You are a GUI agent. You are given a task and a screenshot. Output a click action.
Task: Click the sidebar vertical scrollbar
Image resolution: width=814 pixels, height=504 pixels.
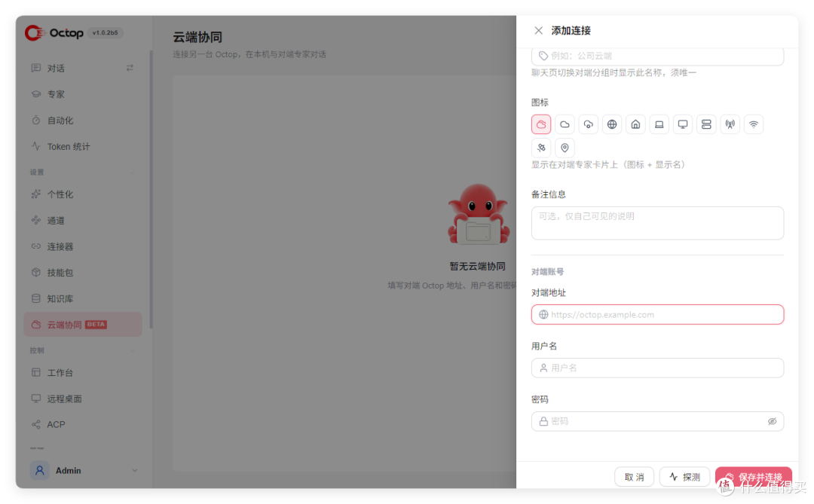[x=151, y=189]
